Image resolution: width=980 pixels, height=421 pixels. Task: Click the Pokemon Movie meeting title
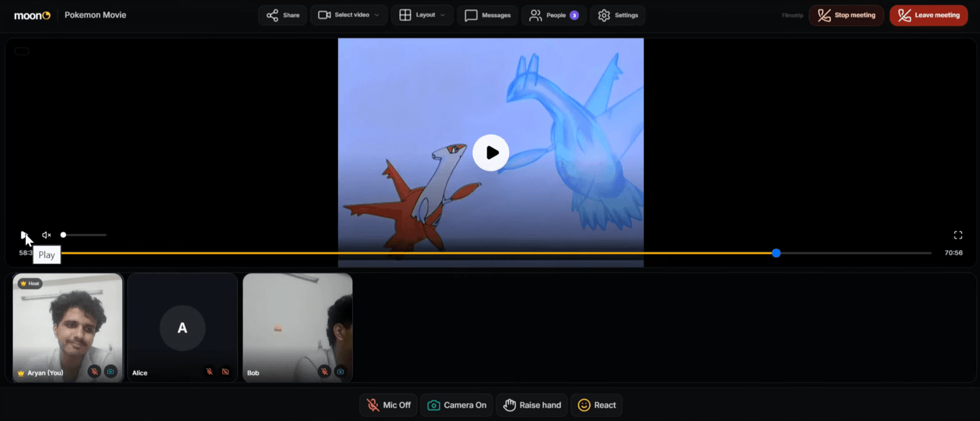coord(95,15)
